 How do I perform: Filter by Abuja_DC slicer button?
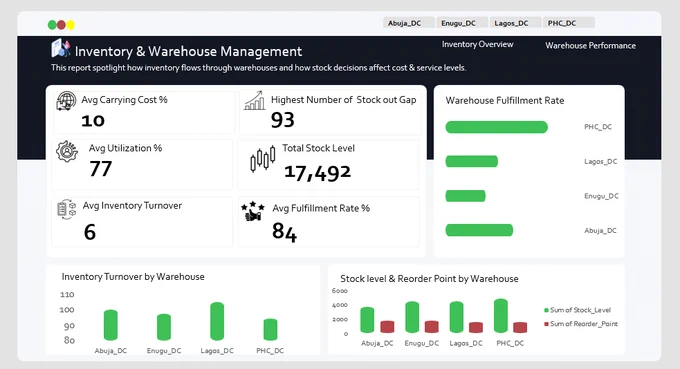tap(409, 23)
